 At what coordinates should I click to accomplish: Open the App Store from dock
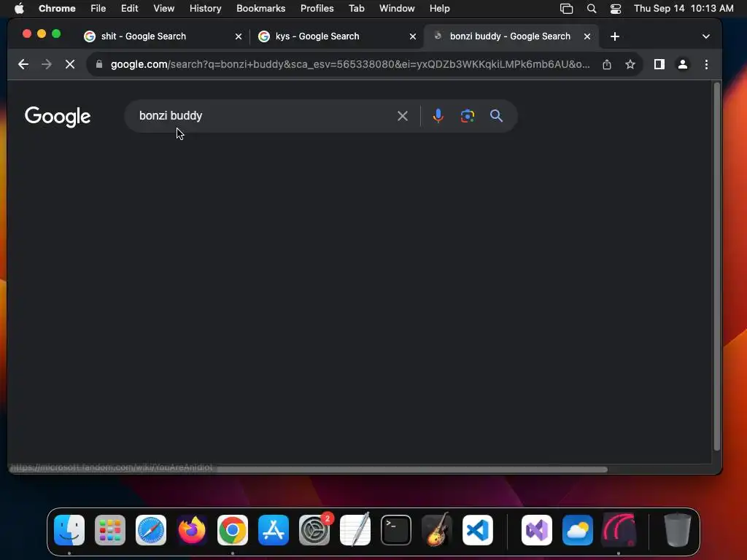click(274, 530)
